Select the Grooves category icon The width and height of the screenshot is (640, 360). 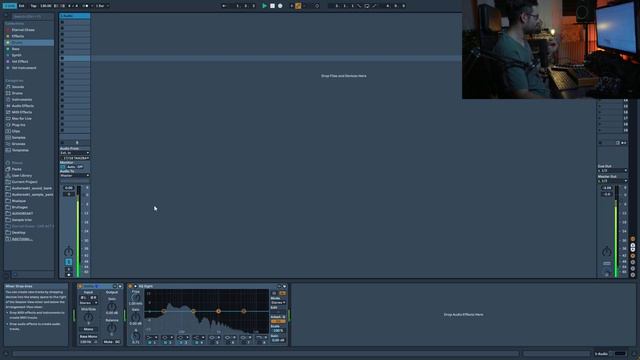[8, 144]
